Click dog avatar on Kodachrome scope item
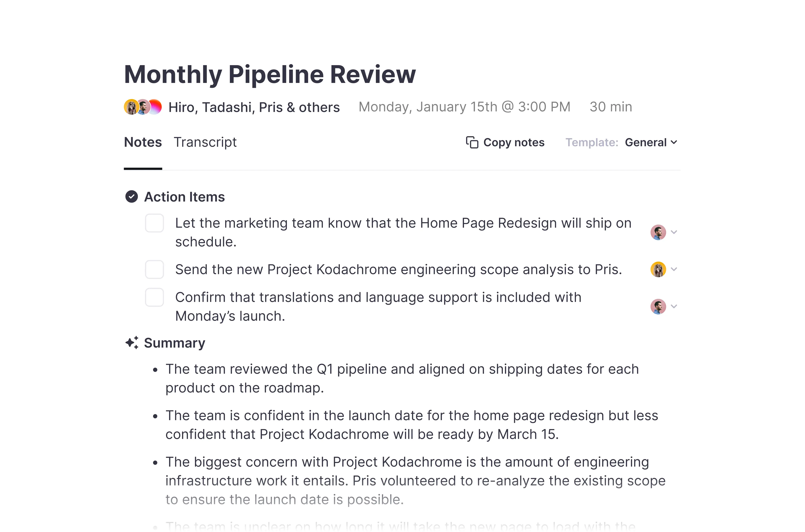This screenshot has height=532, width=805. [x=658, y=269]
